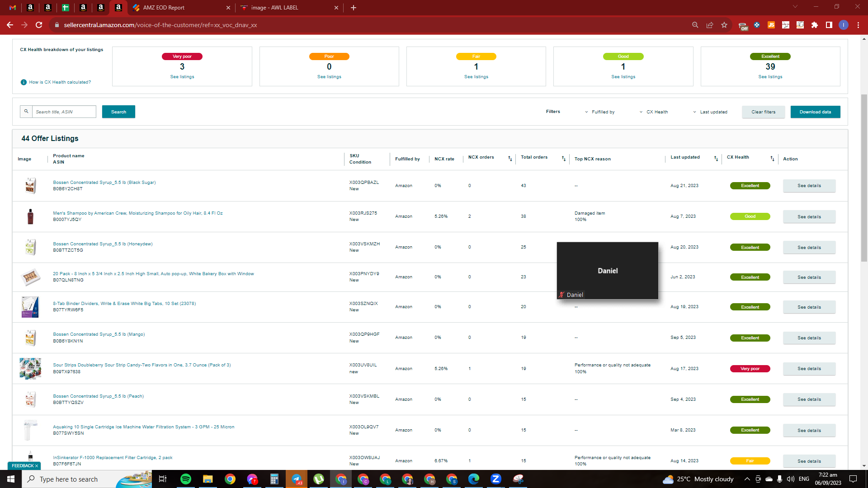Sort by Total orders column
The height and width of the screenshot is (488, 868).
pyautogui.click(x=563, y=159)
